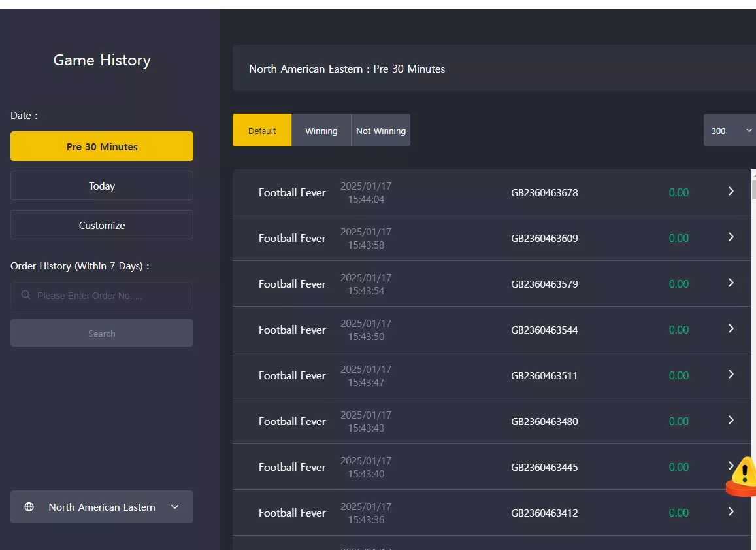
Task: Click the timestamp 15:43:47
Action: point(366,383)
